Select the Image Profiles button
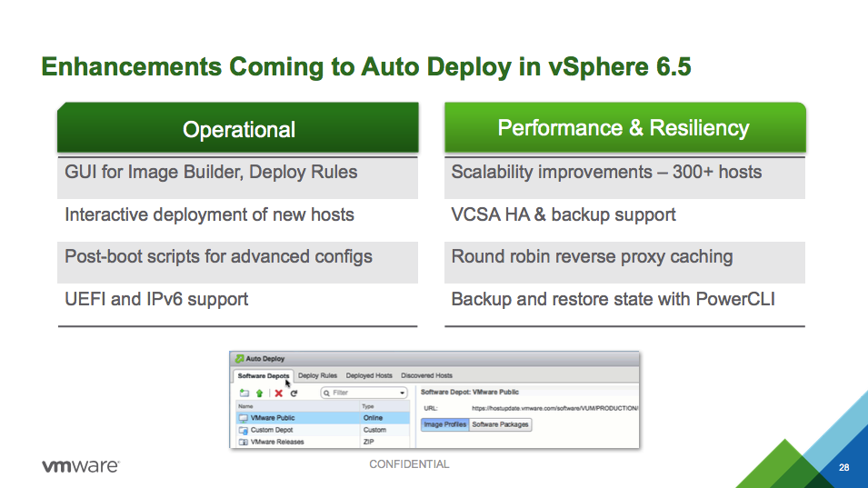Viewport: 868px width, 488px height. 444,424
